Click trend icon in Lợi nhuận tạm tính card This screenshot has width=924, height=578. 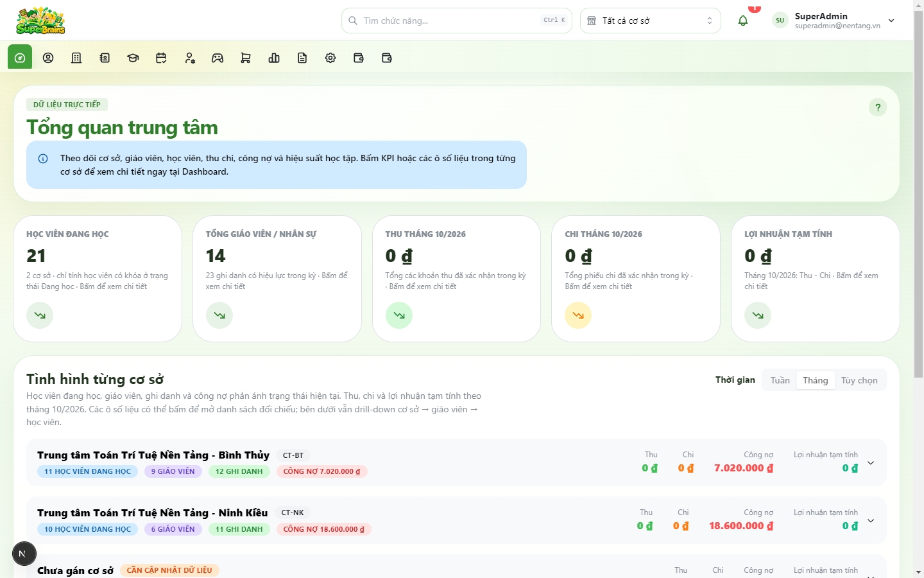coord(758,315)
